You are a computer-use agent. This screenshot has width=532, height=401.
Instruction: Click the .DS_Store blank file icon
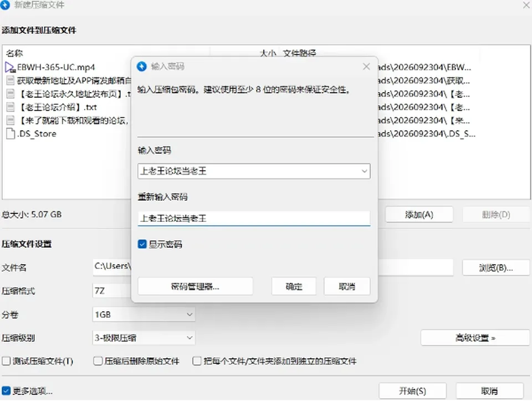tap(11, 134)
